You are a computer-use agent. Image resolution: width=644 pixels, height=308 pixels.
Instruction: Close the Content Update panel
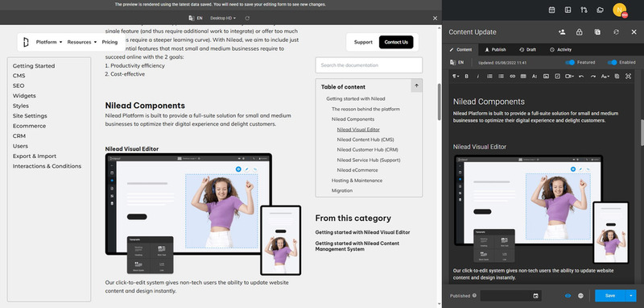click(634, 32)
